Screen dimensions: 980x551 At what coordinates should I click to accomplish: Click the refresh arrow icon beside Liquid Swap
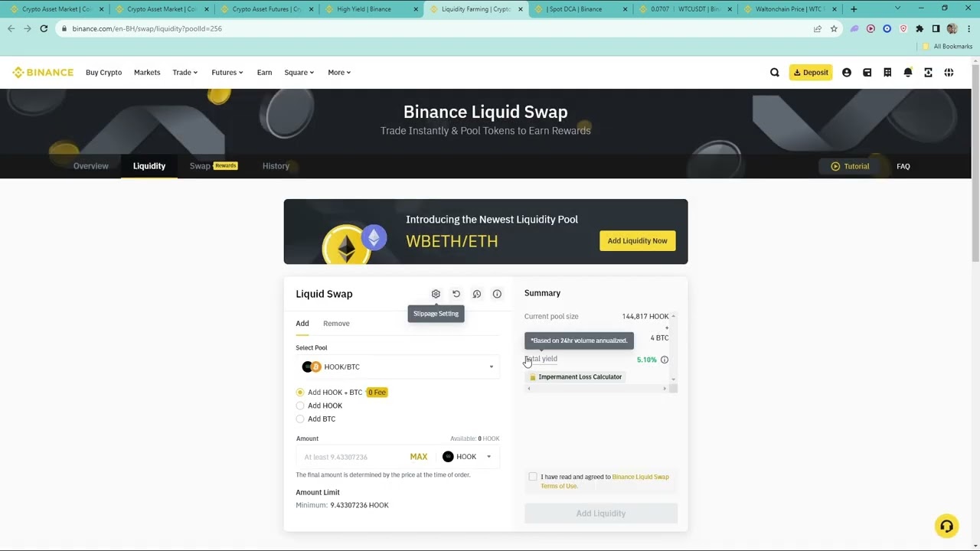point(456,294)
